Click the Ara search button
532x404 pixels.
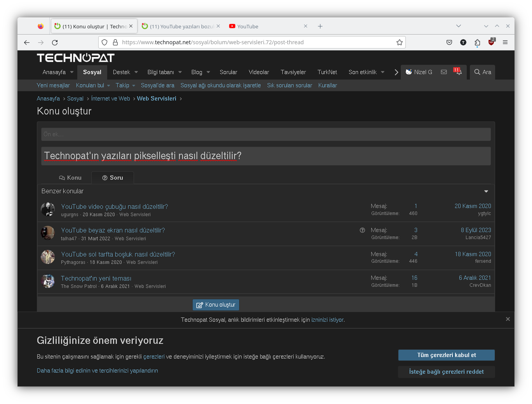(482, 72)
